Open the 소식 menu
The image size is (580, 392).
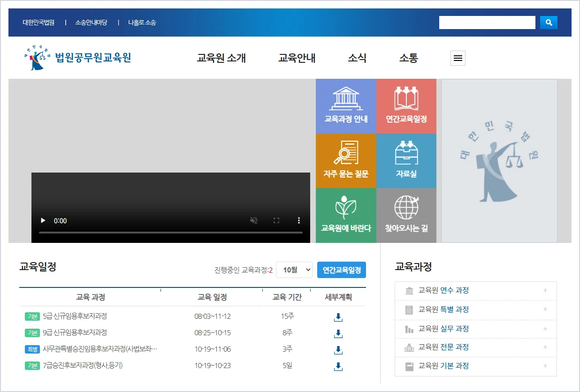[x=357, y=58]
